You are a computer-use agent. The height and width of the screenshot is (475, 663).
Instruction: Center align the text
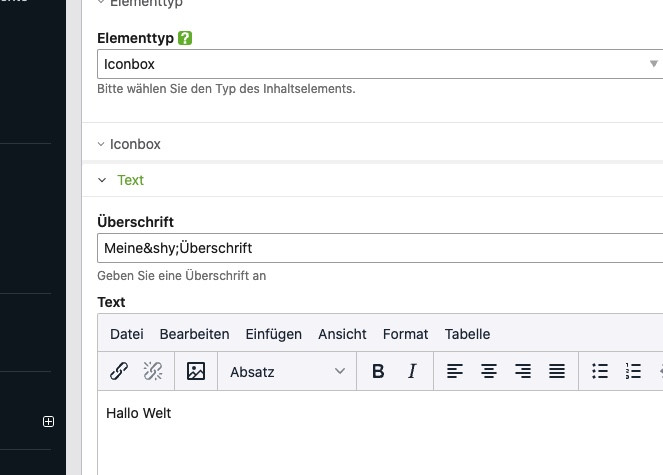pyautogui.click(x=489, y=371)
